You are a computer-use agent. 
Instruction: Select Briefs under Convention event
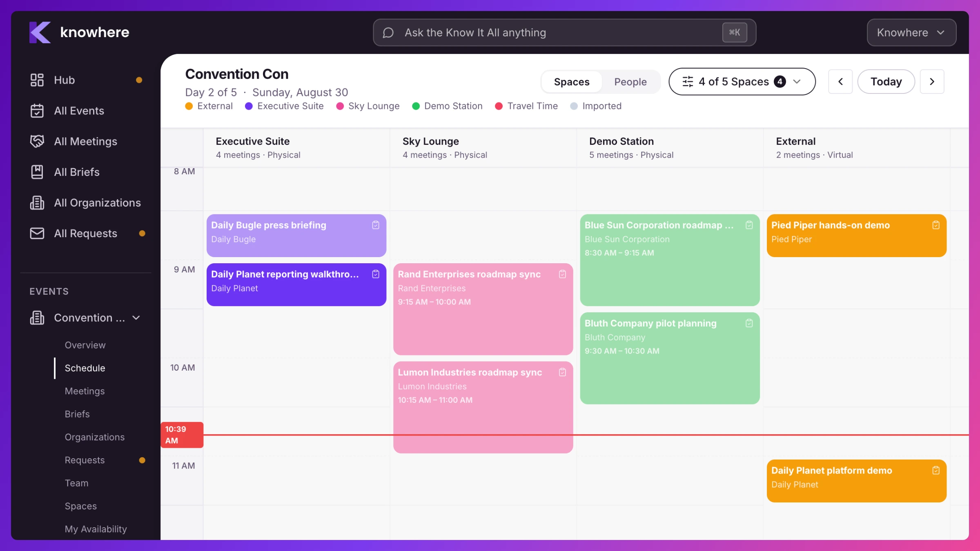[x=77, y=414]
